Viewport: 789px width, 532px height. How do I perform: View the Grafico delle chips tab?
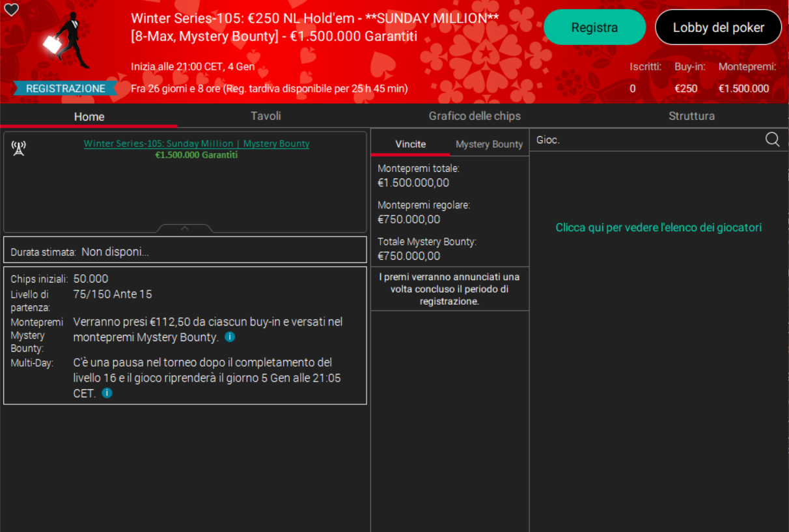[x=475, y=116]
